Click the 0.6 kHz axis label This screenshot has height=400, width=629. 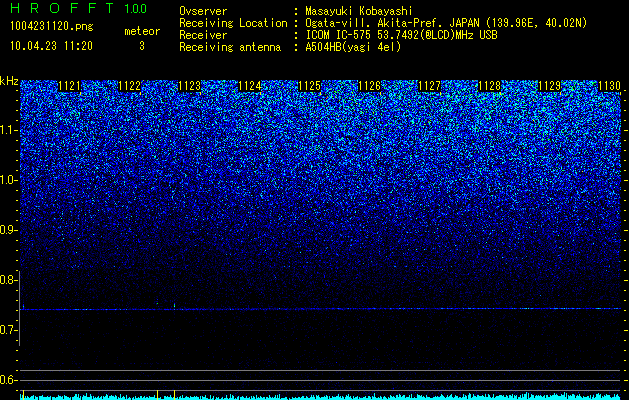click(7, 380)
